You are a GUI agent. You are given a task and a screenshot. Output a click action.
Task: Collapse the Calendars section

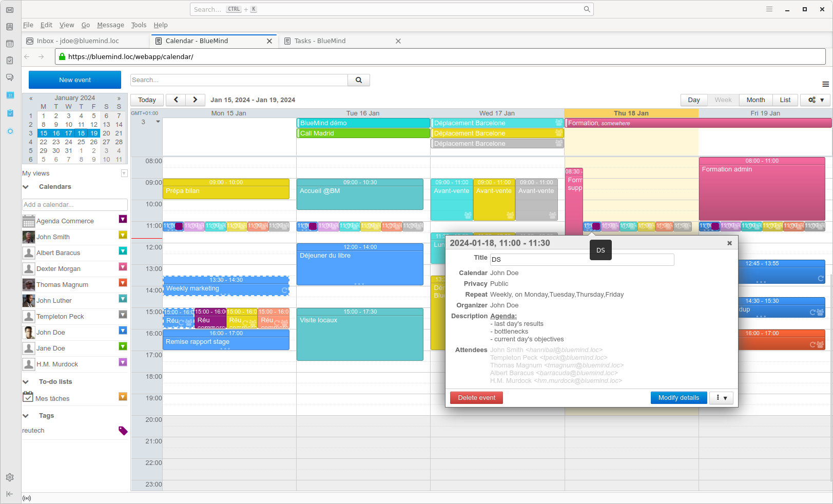tap(26, 187)
